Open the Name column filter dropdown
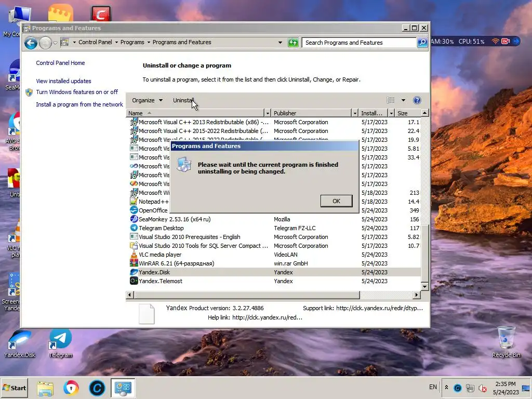 click(268, 113)
